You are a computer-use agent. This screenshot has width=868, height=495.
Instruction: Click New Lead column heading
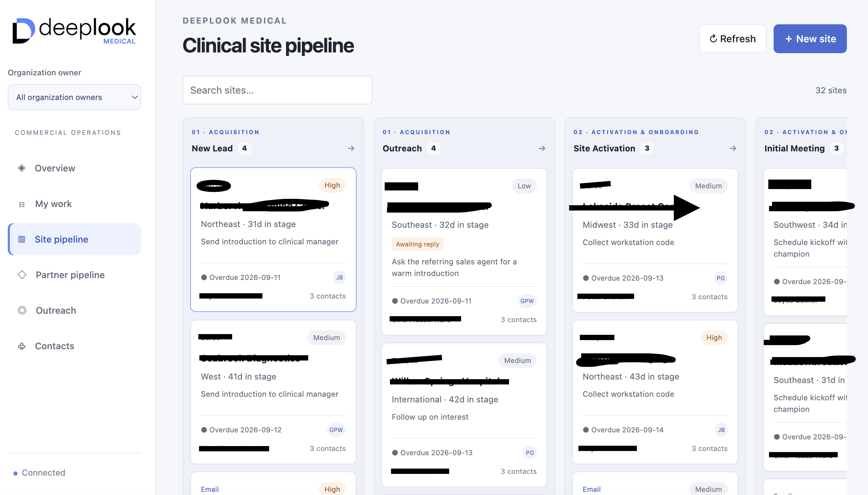[212, 149]
